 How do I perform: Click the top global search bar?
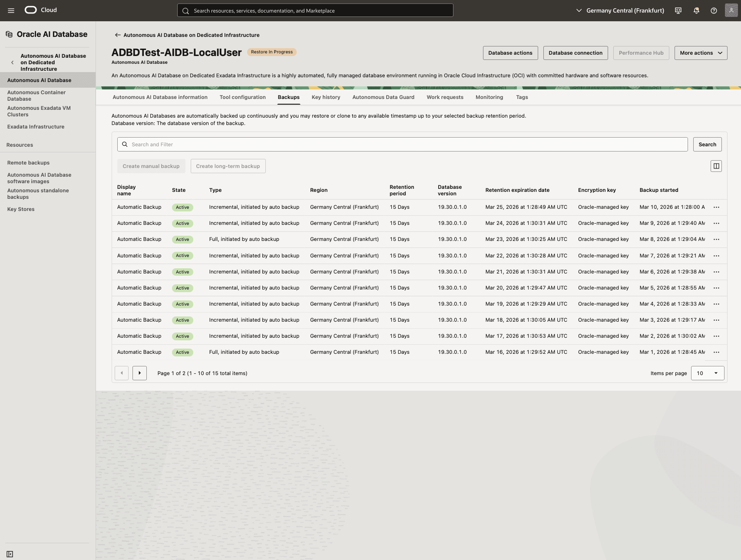click(315, 10)
